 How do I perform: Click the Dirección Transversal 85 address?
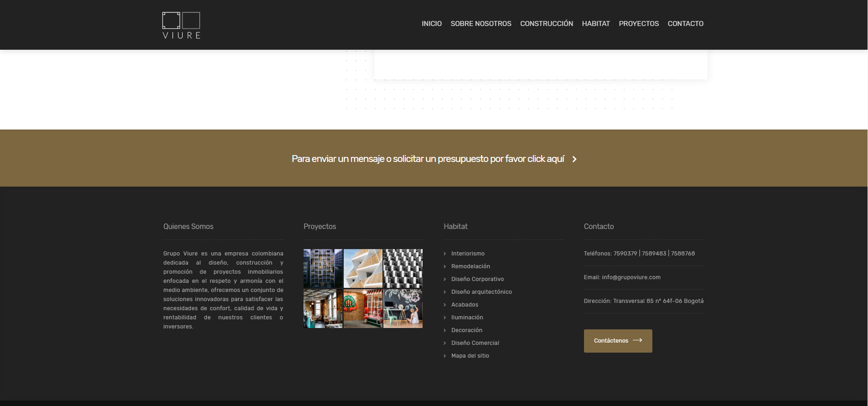pyautogui.click(x=644, y=301)
